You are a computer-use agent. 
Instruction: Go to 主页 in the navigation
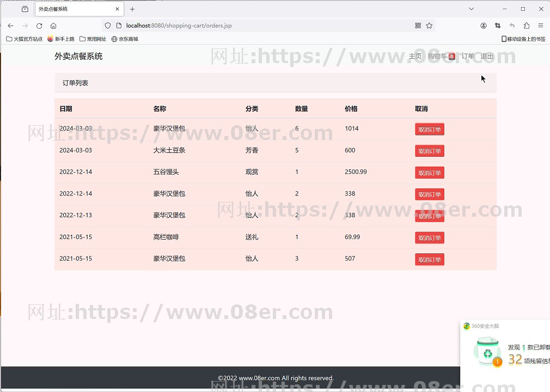(x=415, y=57)
